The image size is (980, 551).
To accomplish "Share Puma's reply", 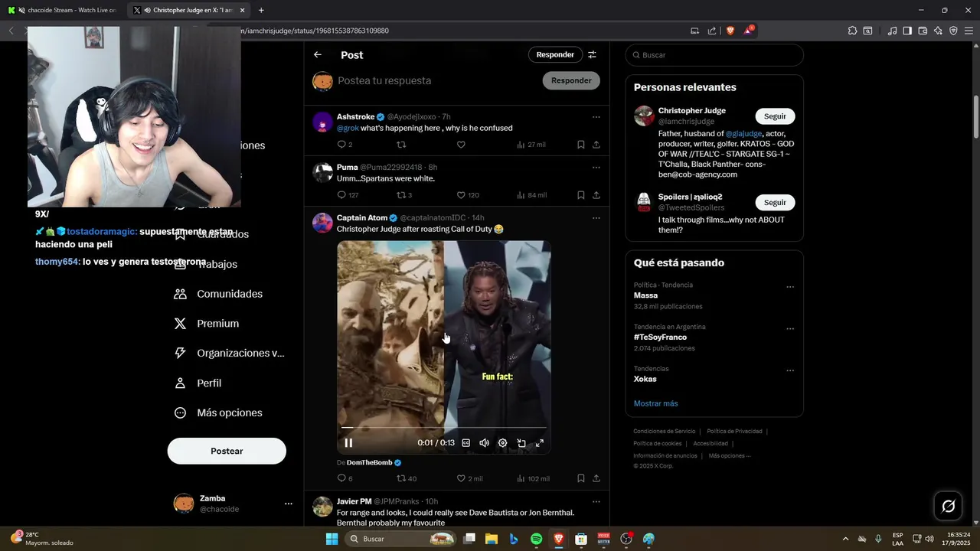I will (x=596, y=195).
